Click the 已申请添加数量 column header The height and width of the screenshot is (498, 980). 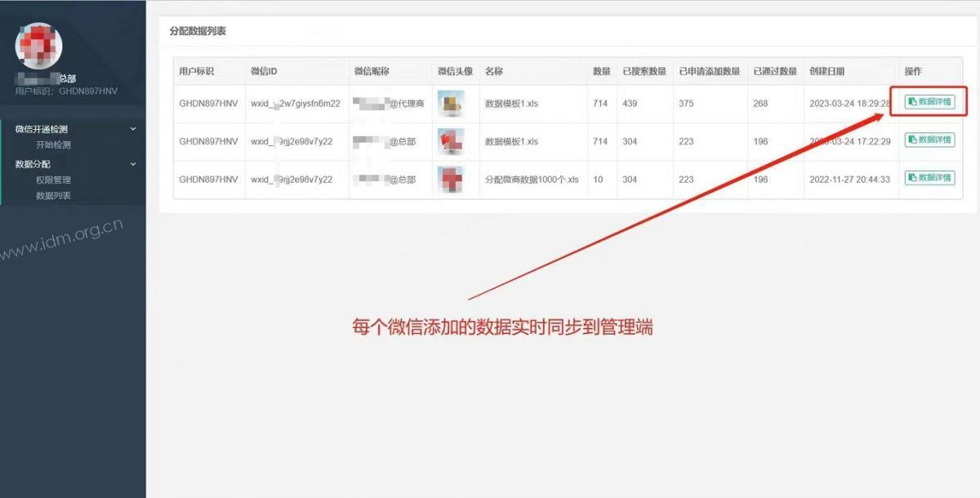click(x=710, y=72)
